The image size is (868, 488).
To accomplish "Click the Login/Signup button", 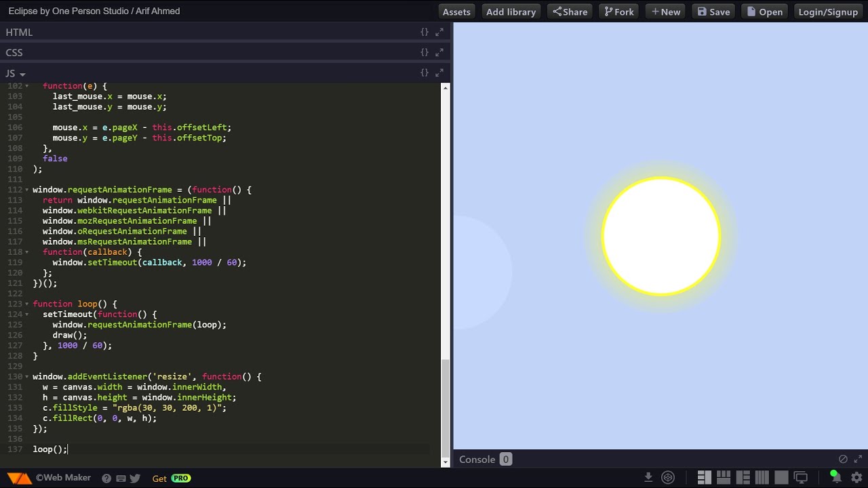I will click(828, 12).
